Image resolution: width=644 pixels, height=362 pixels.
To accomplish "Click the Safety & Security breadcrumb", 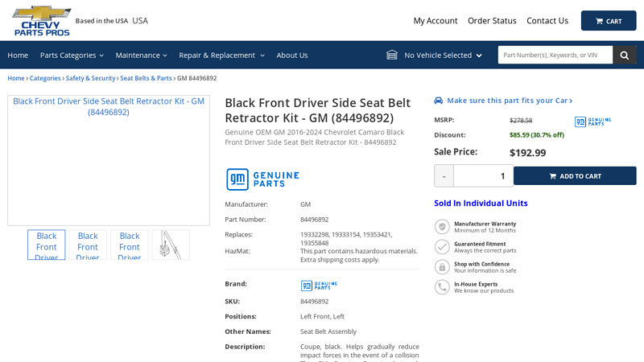I will 91,78.
